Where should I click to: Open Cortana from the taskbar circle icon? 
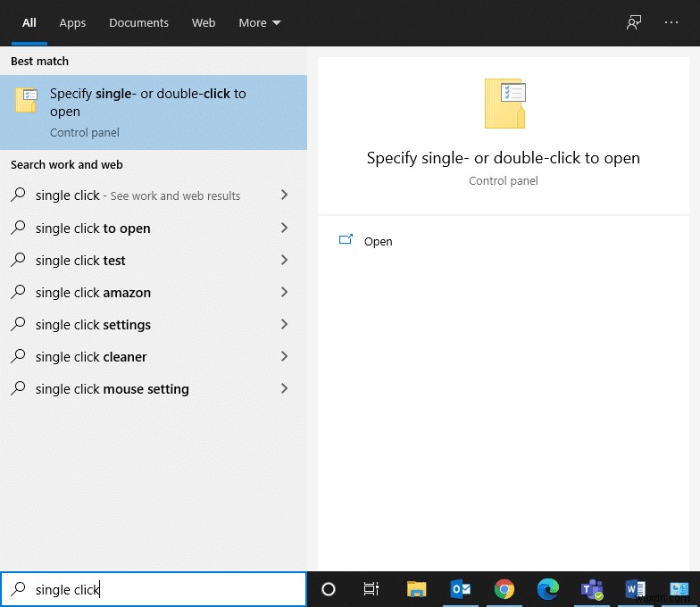328,589
